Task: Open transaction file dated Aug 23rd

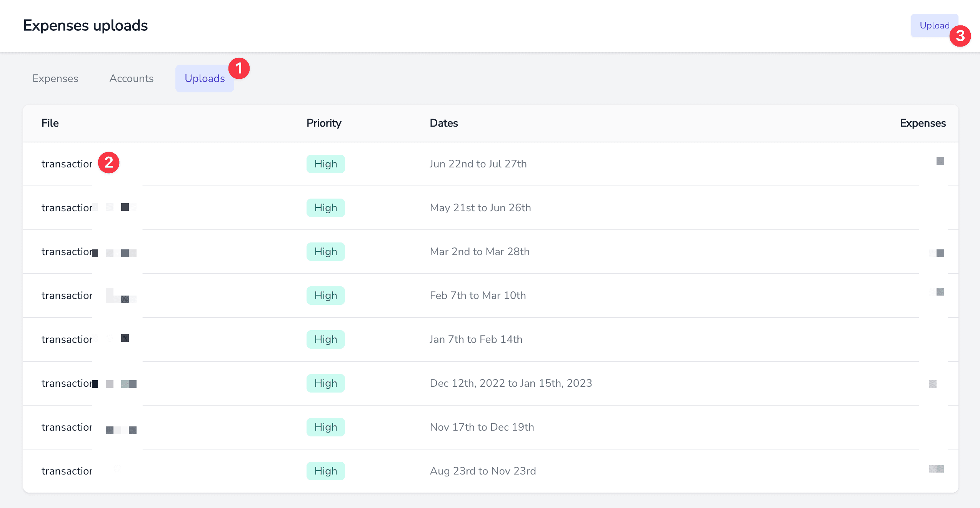Action: (x=67, y=471)
